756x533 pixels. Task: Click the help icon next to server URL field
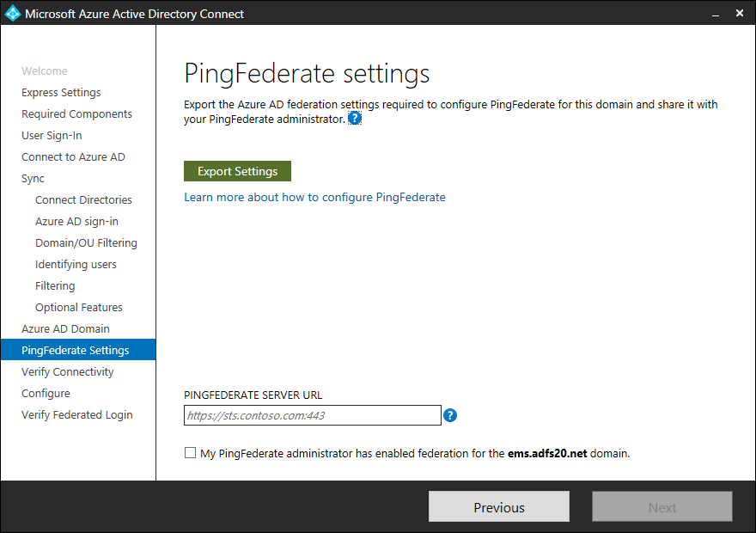click(x=449, y=414)
